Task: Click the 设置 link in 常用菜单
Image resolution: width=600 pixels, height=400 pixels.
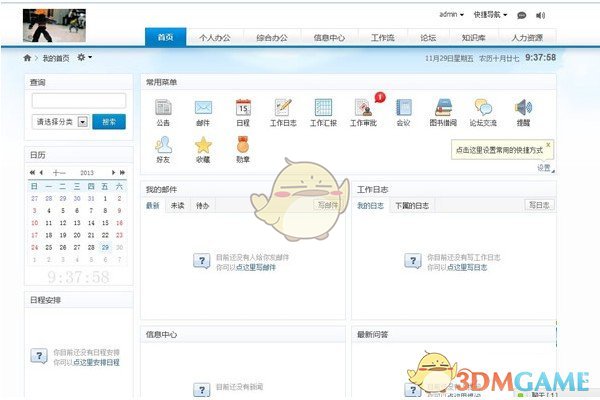Action: [544, 168]
